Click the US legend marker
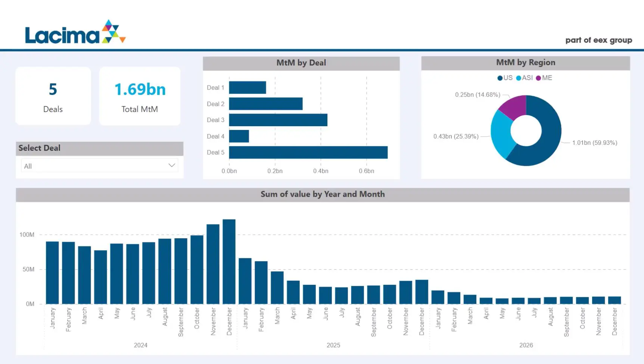 pos(500,78)
